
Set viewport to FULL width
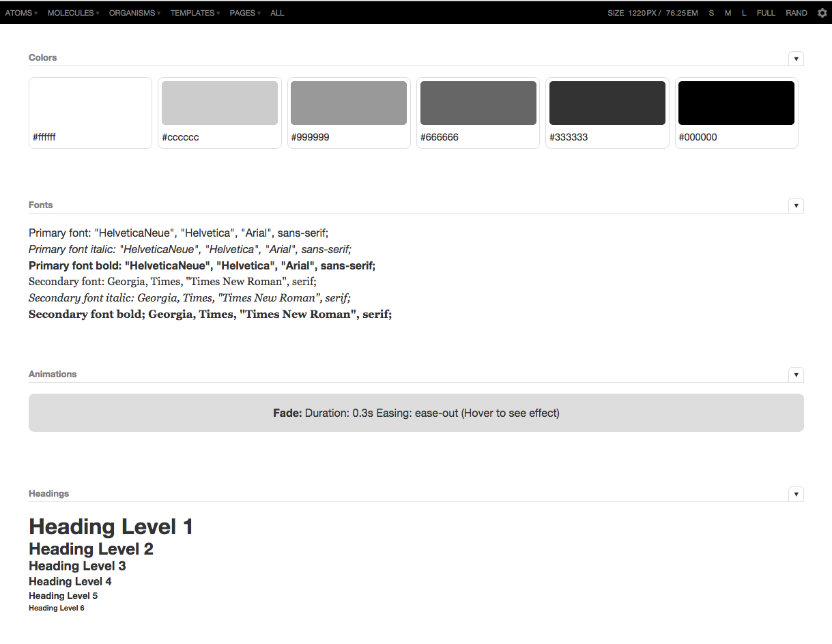[766, 13]
